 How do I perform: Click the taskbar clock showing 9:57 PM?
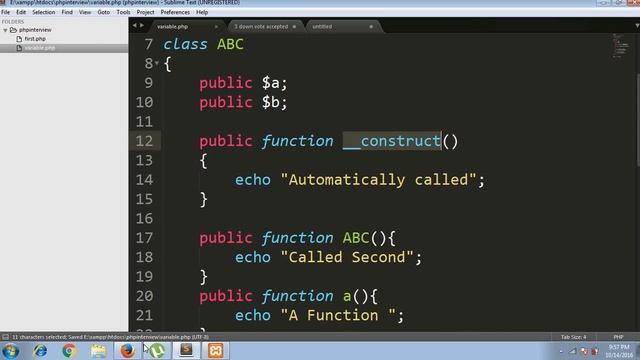point(619,351)
